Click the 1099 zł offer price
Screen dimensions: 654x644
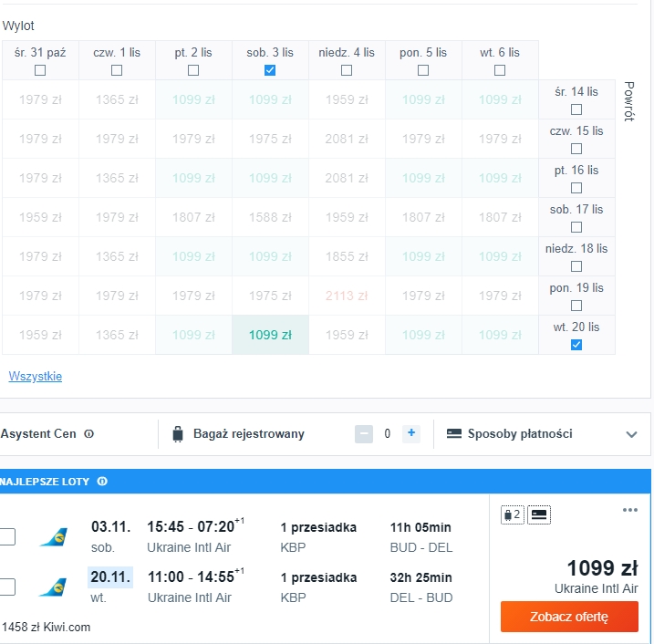click(602, 568)
